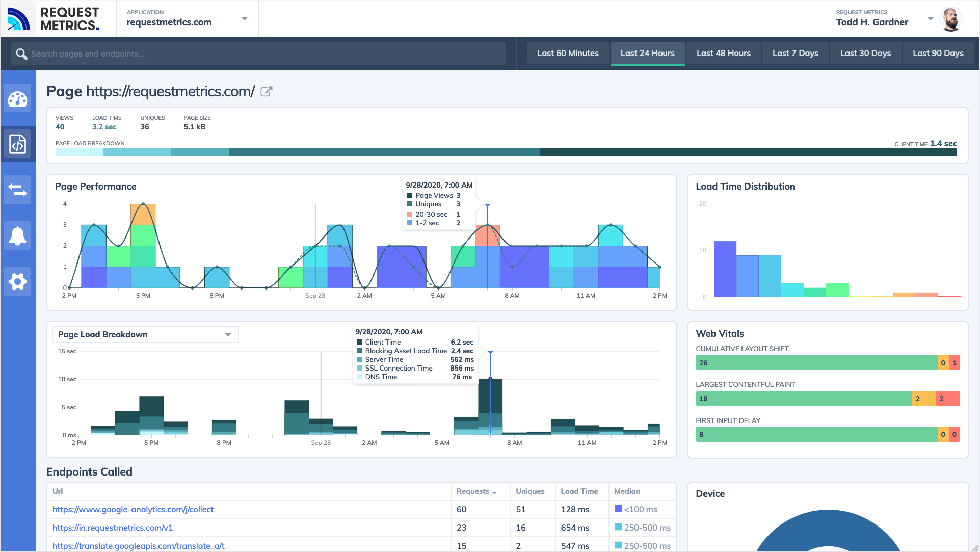The width and height of the screenshot is (980, 552).
Task: Open requestmetrics.com in new tab via external-link icon
Action: pyautogui.click(x=266, y=91)
